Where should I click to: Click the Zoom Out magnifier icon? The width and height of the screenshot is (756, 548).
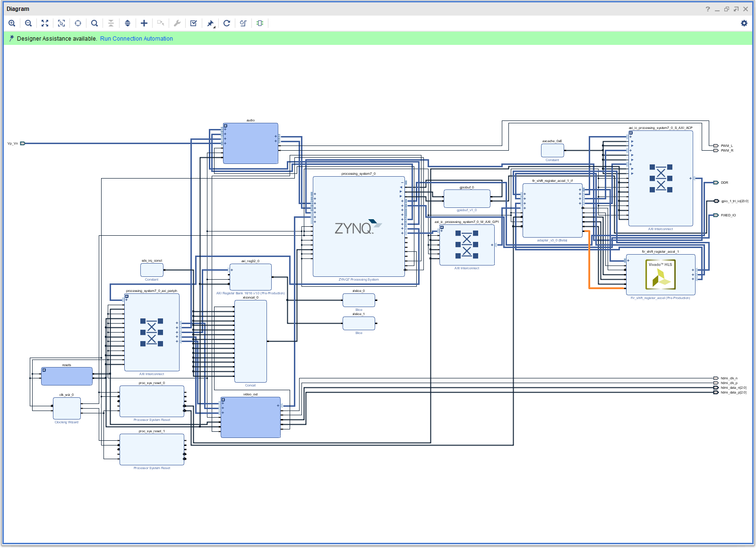[x=28, y=23]
